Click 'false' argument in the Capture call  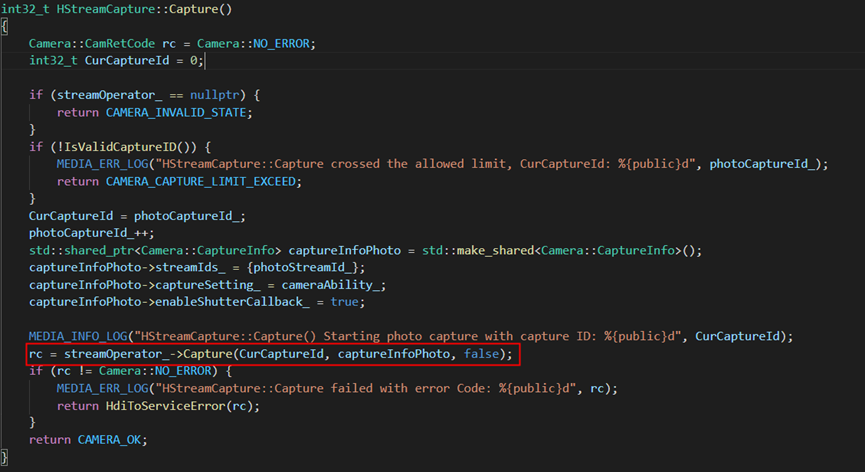pyautogui.click(x=481, y=354)
